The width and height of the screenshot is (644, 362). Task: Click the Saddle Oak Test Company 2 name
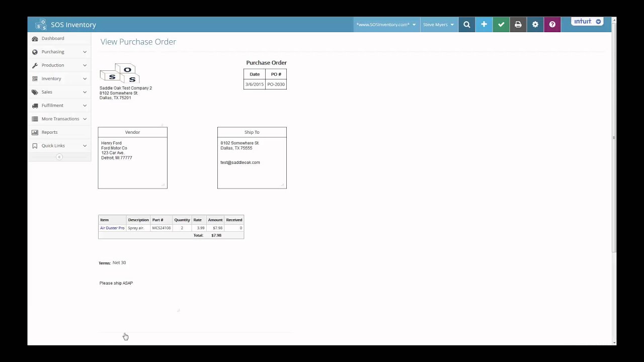(126, 88)
